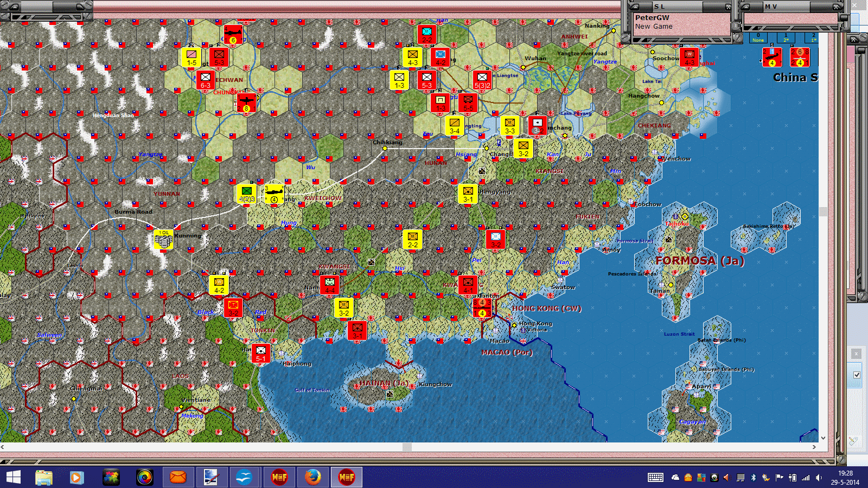Close the S L info panel
Viewport: 868px width, 488px height.
tap(728, 7)
